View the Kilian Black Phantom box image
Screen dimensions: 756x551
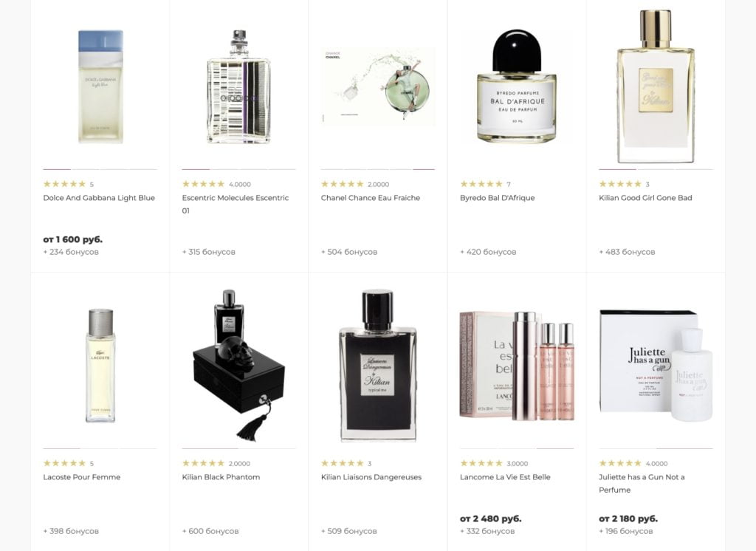click(238, 366)
